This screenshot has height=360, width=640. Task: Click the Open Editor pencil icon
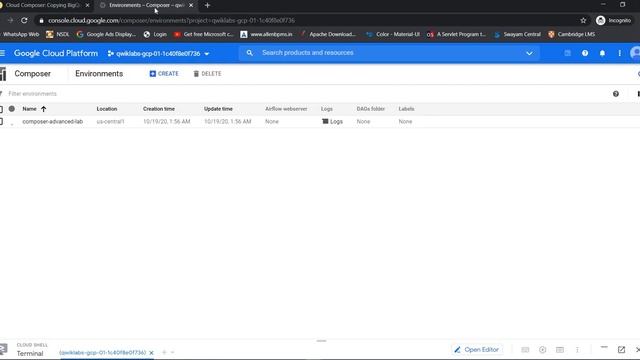click(457, 350)
